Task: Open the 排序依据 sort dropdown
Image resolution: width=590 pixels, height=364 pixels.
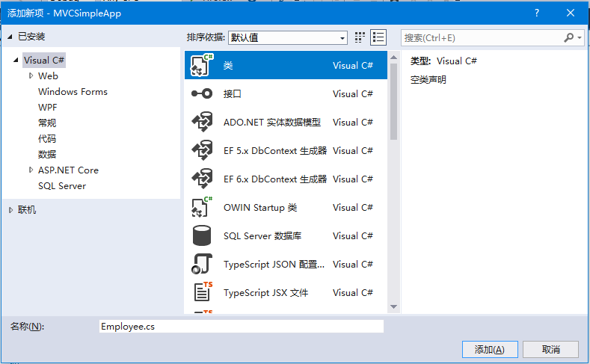Action: tap(288, 37)
